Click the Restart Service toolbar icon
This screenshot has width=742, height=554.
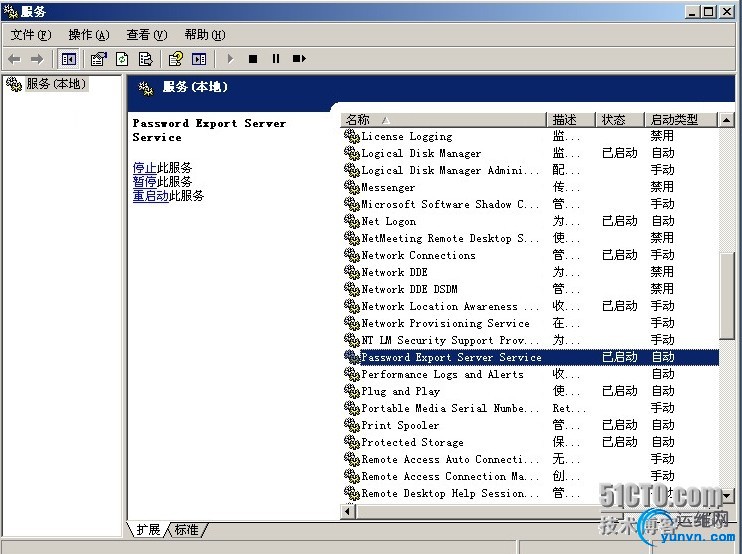299,59
